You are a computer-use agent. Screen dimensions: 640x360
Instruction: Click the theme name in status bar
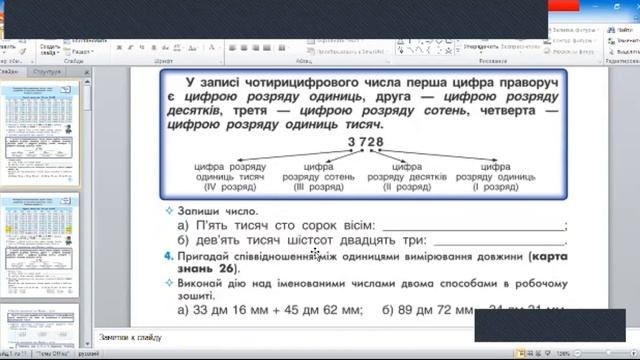pyautogui.click(x=53, y=354)
